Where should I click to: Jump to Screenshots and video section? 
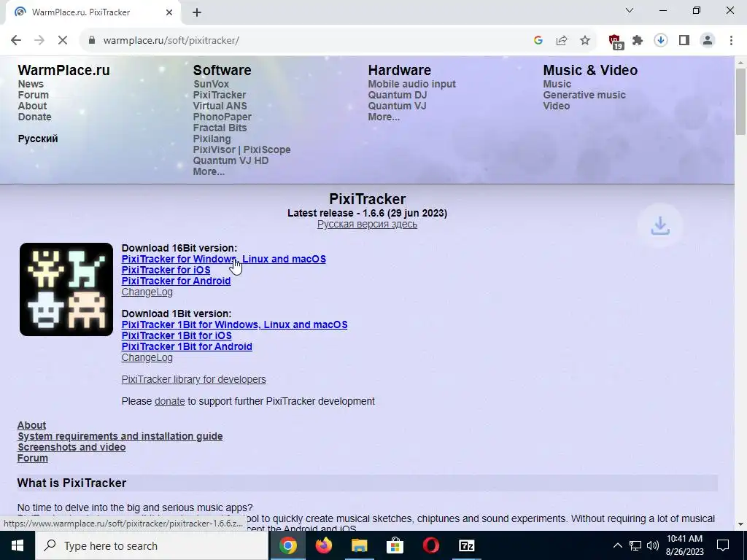pyautogui.click(x=71, y=447)
